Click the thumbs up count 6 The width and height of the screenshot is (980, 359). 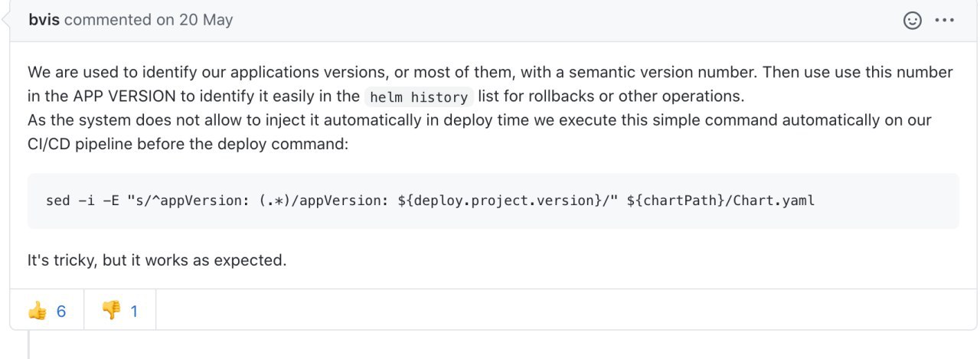pos(61,312)
